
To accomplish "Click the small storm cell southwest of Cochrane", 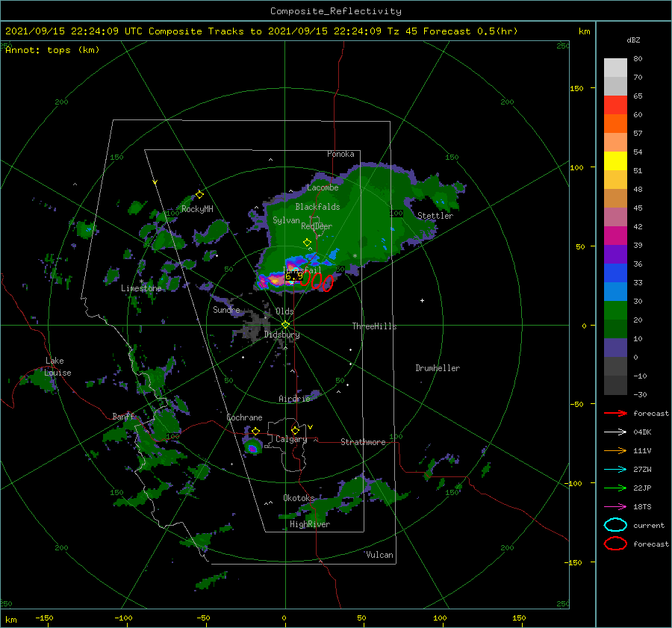I will [253, 447].
